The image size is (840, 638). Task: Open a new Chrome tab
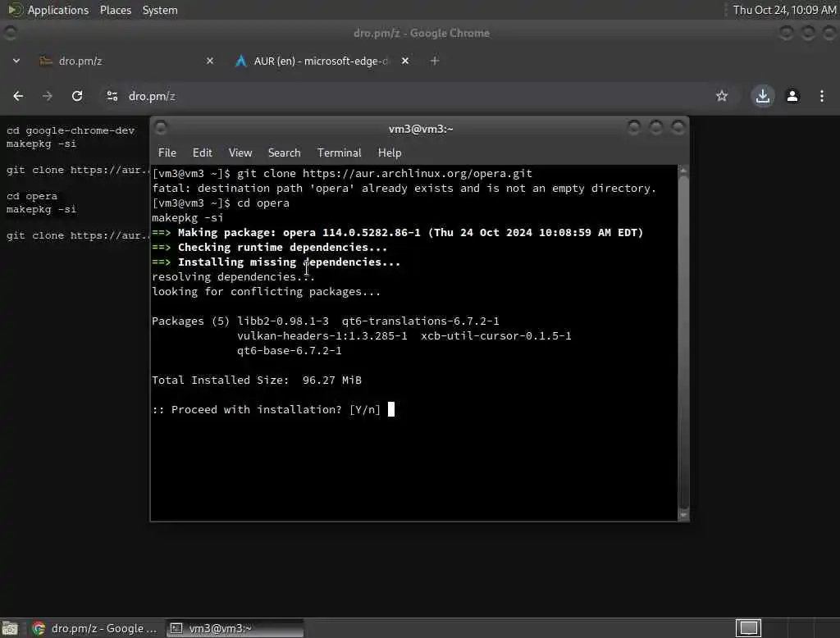coord(435,61)
